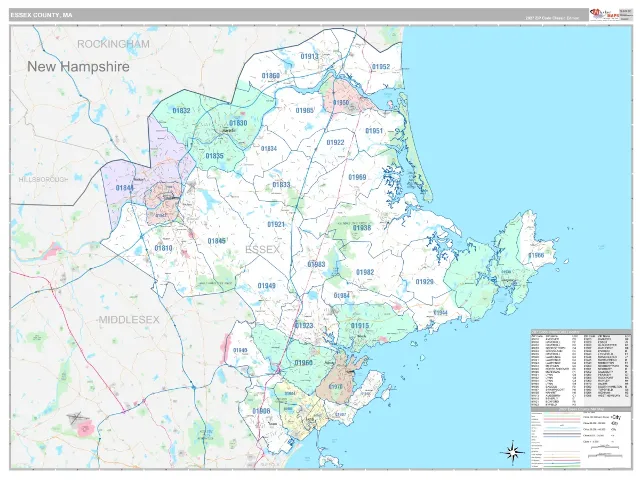
Task: Click the large "ESSEX" county label on the map
Action: coord(262,249)
